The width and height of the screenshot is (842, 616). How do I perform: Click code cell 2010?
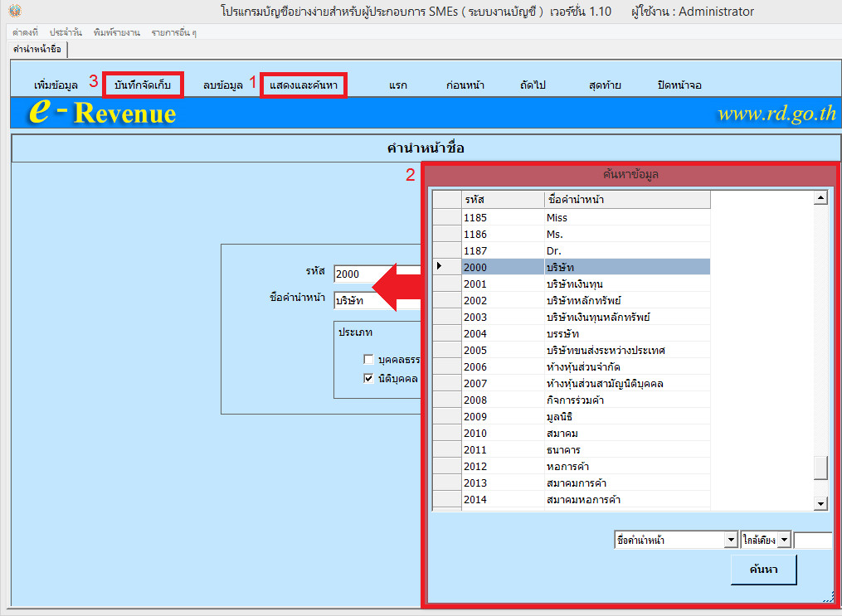pyautogui.click(x=503, y=433)
